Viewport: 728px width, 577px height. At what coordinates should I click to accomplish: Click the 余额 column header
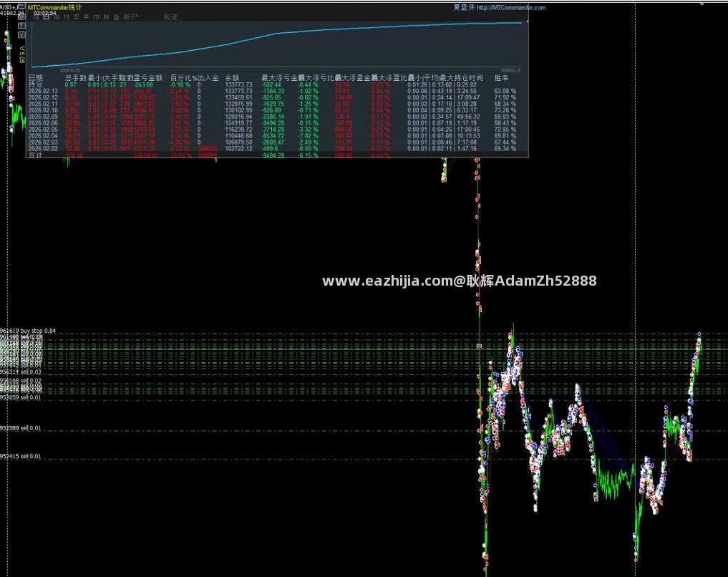click(x=232, y=78)
